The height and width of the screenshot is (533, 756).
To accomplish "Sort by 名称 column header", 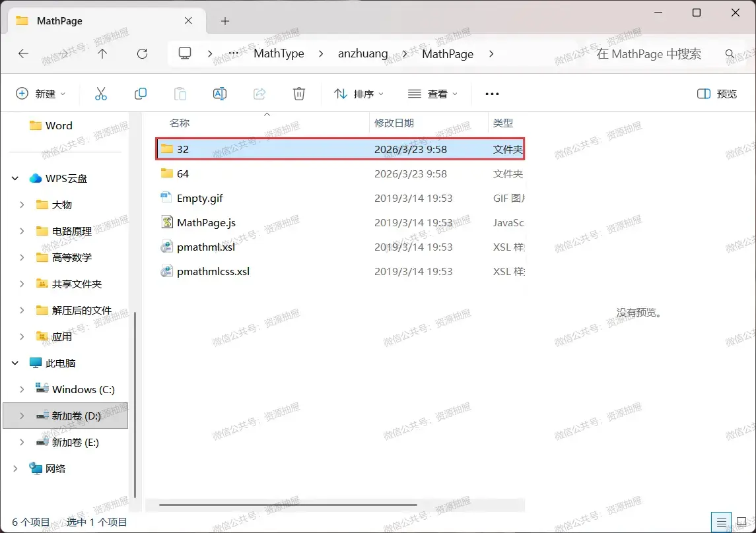I will point(180,123).
